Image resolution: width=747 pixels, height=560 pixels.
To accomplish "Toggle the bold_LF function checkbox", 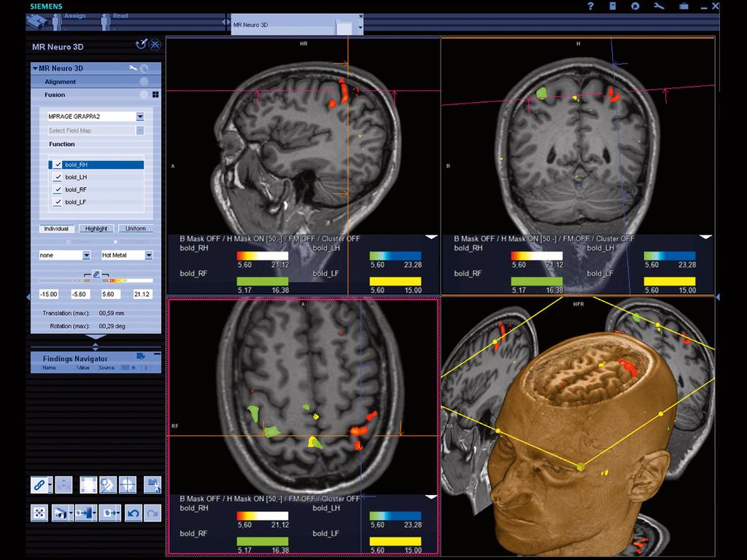I will click(x=57, y=201).
